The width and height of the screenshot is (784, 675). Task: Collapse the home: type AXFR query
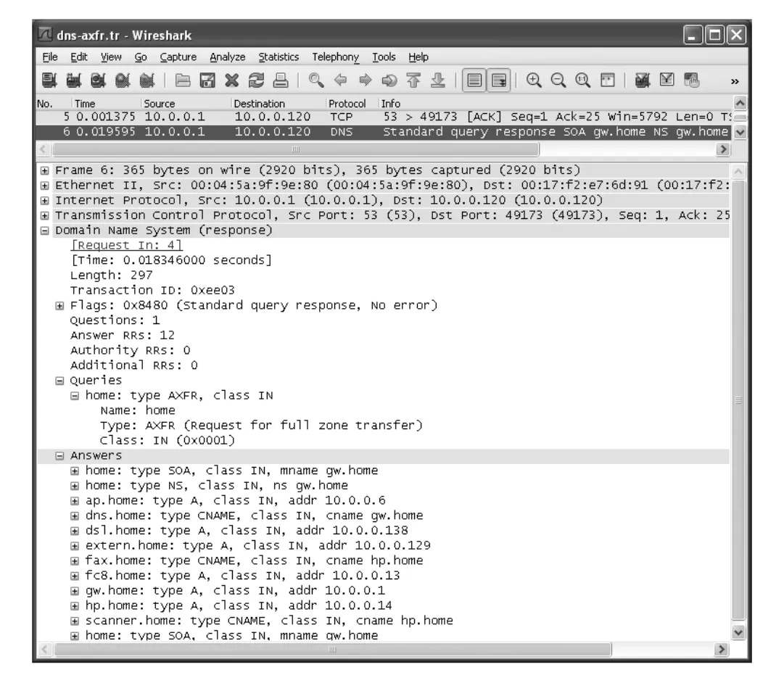tap(75, 395)
